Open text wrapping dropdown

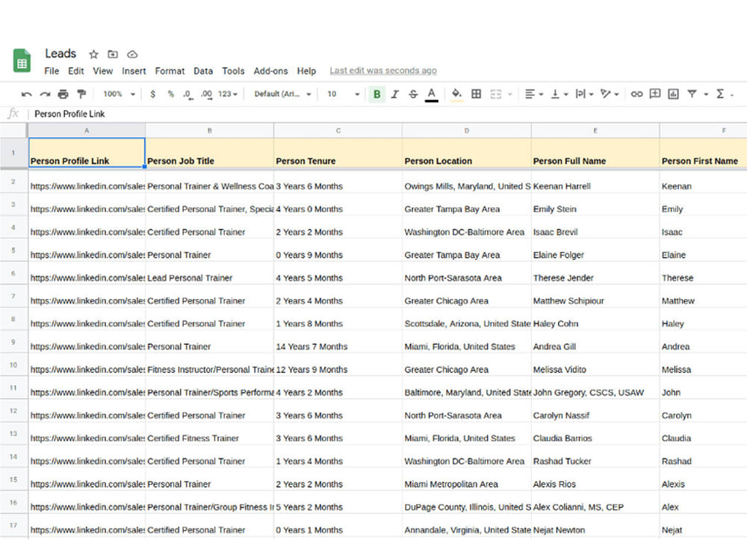click(585, 94)
